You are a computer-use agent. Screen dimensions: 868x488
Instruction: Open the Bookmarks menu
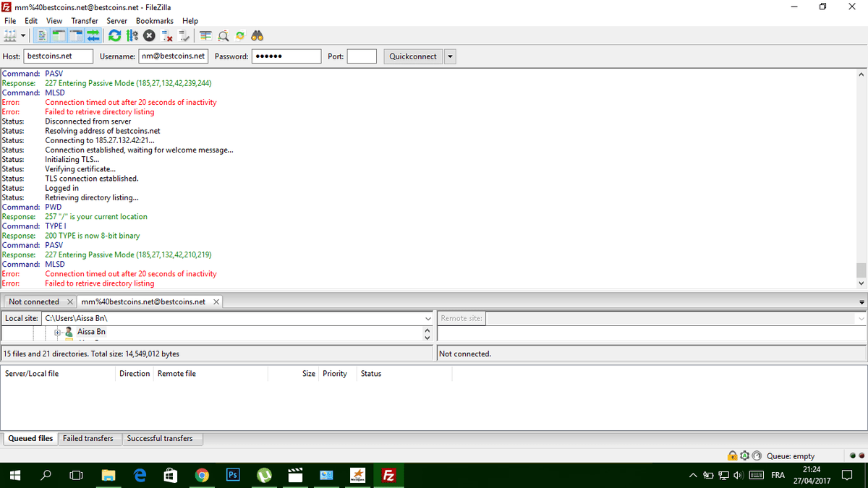click(x=155, y=21)
